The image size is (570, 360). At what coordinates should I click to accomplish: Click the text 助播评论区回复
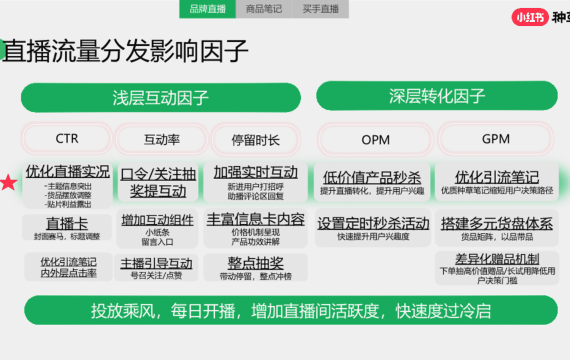(x=256, y=196)
